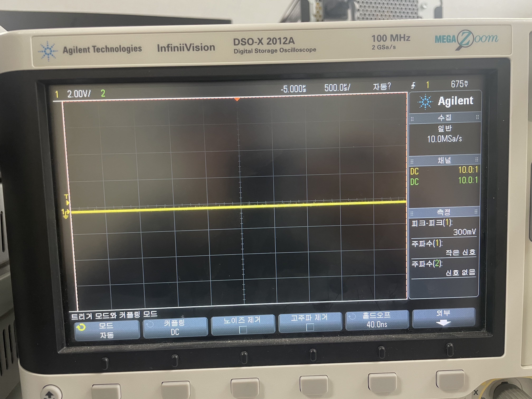Screen dimensions: 532x399
Task: Click the rotary icon on 커플링 softkey
Action: pos(150,324)
